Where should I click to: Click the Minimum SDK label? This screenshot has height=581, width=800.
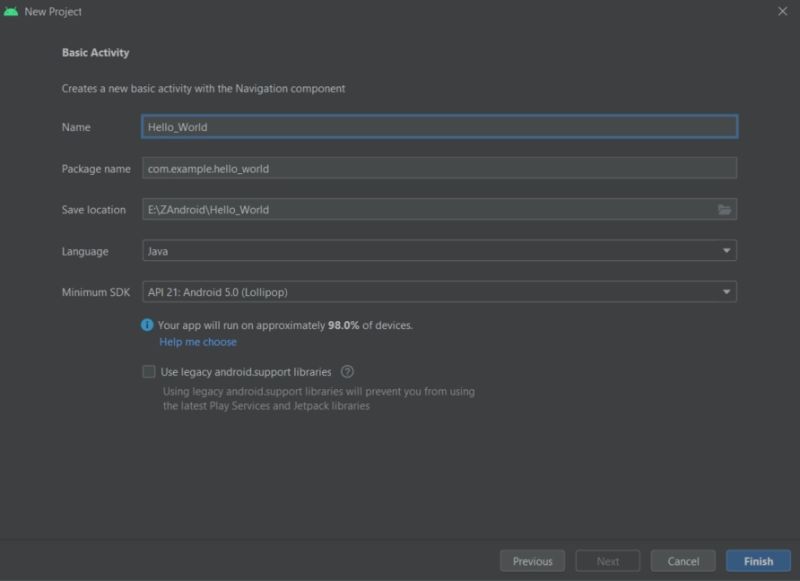coord(96,292)
